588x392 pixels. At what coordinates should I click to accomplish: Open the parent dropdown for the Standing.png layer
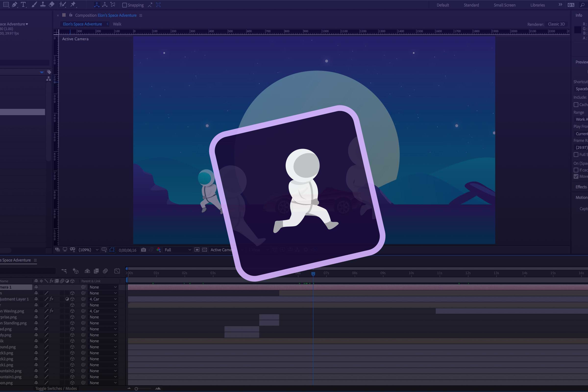103,323
